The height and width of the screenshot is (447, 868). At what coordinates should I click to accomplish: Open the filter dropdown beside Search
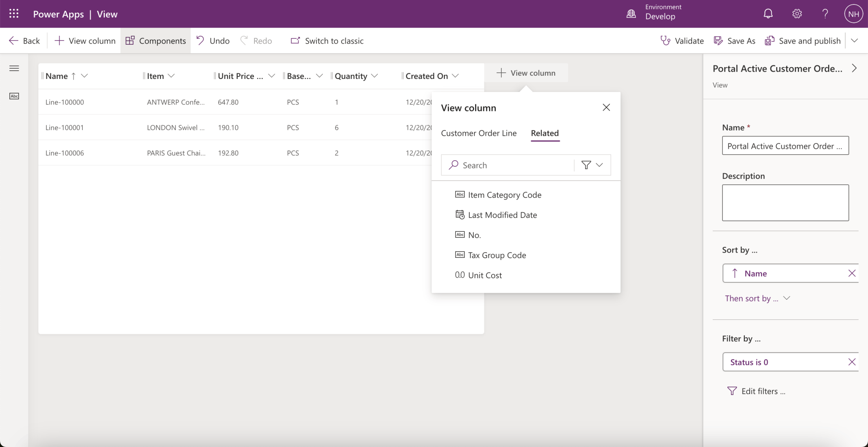coord(592,165)
